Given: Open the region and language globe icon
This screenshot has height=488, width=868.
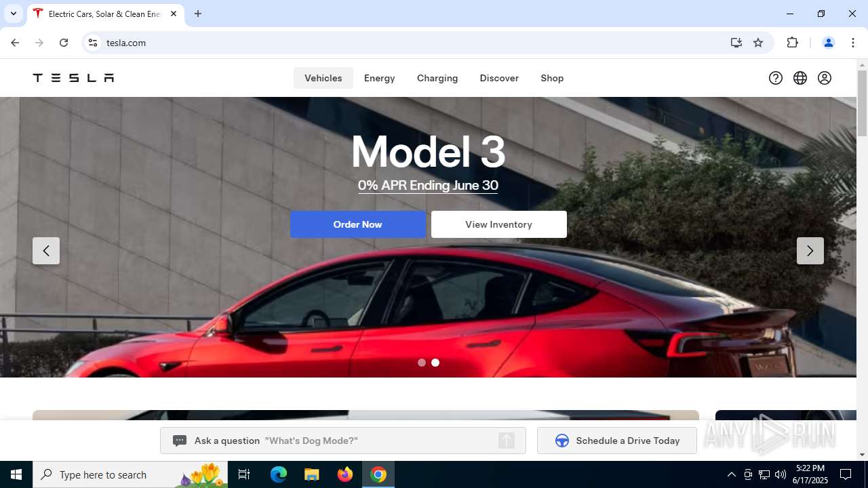Looking at the screenshot, I should [x=800, y=78].
